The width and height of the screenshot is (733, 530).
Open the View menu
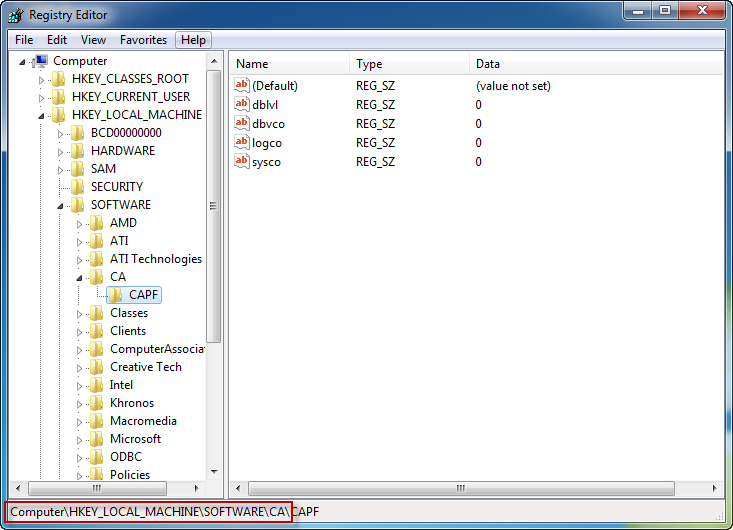93,40
